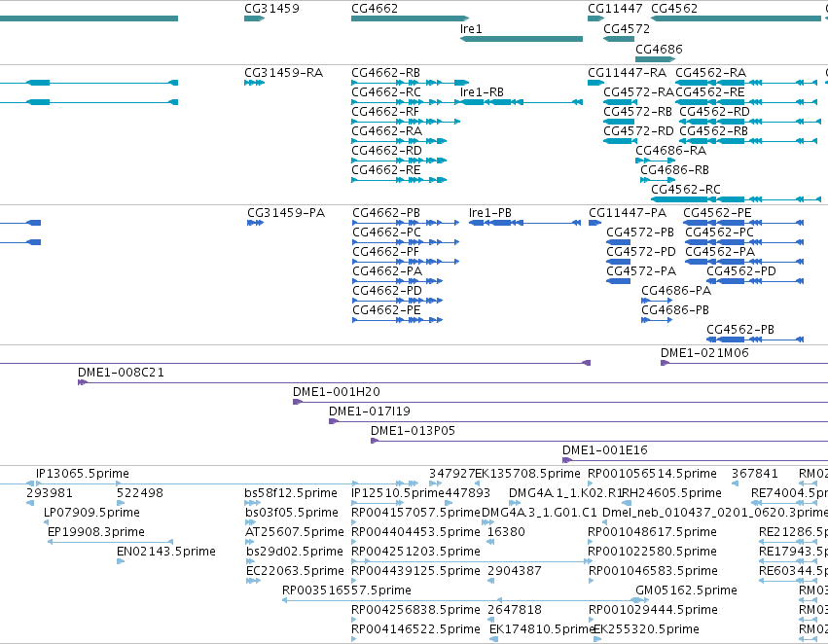Select feature 2904387
The width and height of the screenshot is (828, 644).
(514, 572)
